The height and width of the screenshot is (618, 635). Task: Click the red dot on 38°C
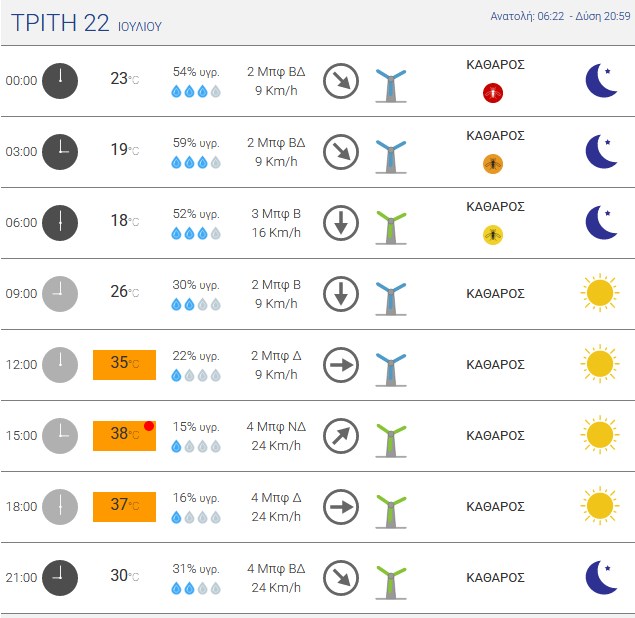click(x=149, y=426)
